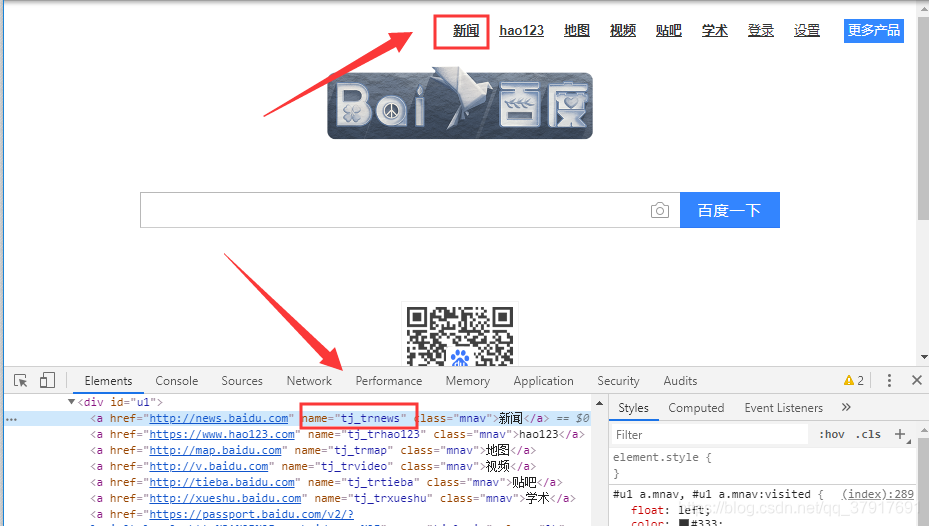The width and height of the screenshot is (929, 526).
Task: Add a new style rule with plus icon
Action: (x=899, y=434)
